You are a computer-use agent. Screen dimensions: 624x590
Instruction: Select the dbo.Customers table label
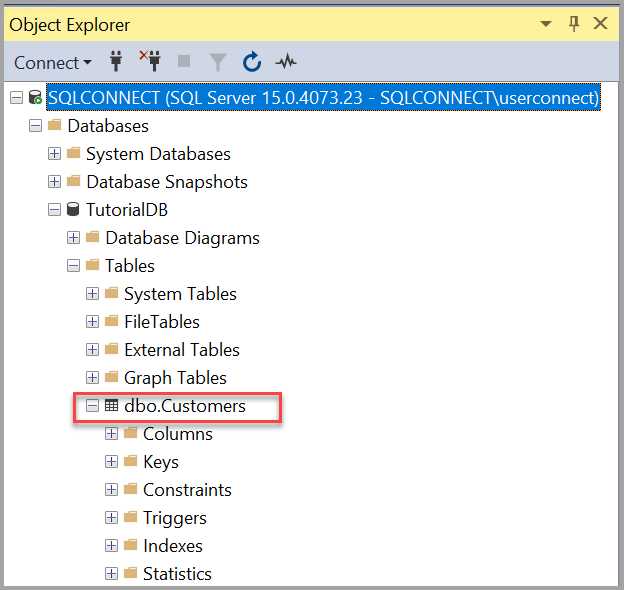point(185,406)
